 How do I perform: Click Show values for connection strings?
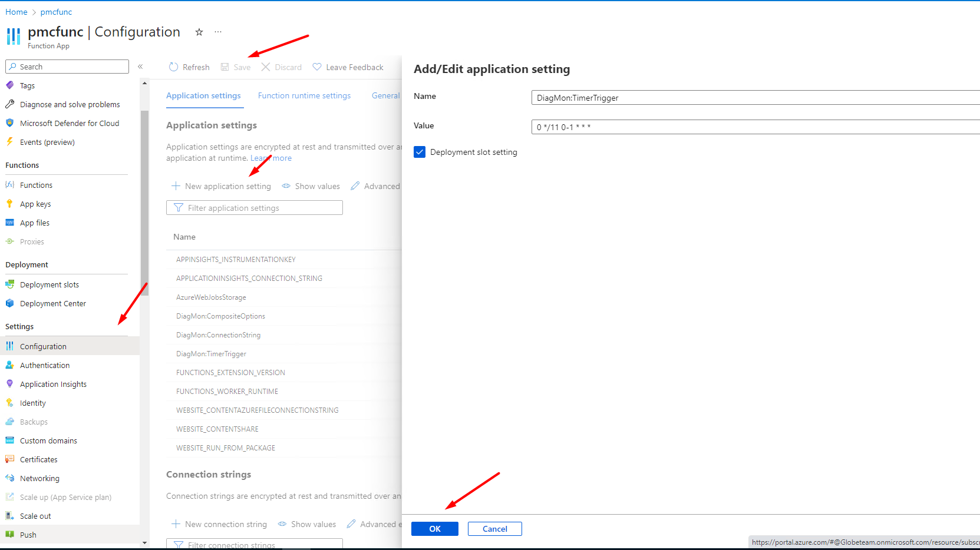click(x=307, y=524)
